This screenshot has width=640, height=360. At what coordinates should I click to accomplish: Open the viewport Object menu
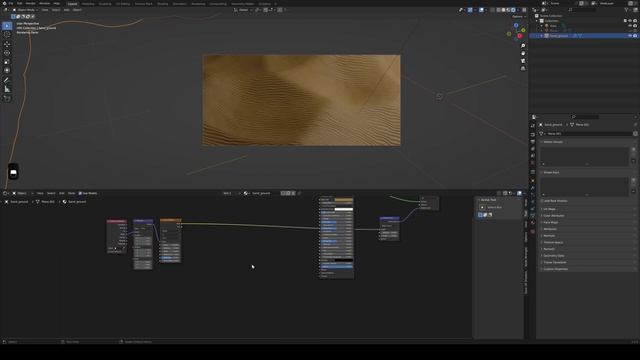77,10
